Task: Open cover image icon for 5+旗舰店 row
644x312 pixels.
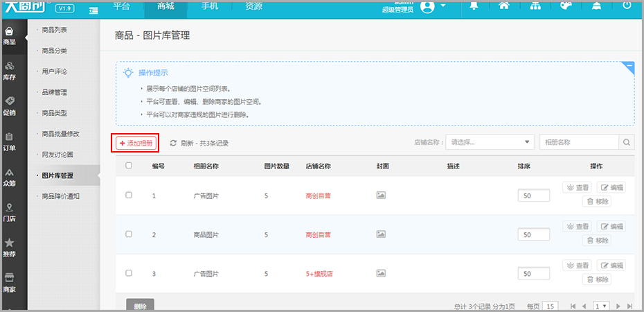Action: (x=381, y=273)
